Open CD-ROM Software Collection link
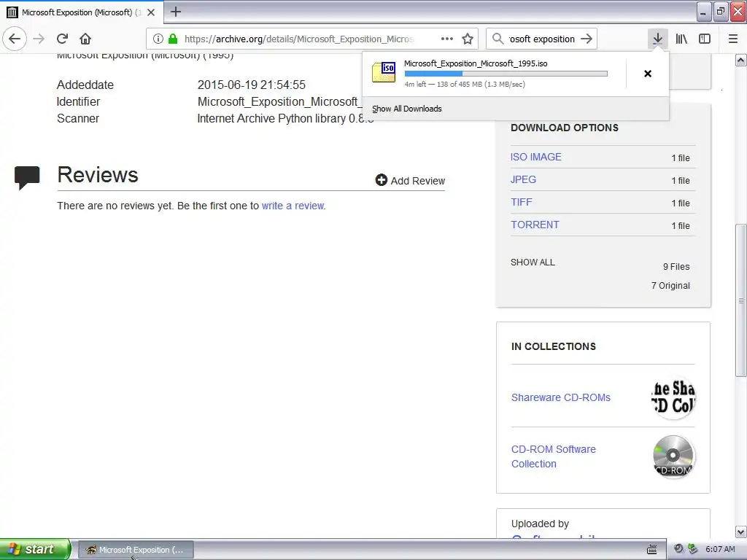747x560 pixels. pyautogui.click(x=553, y=456)
